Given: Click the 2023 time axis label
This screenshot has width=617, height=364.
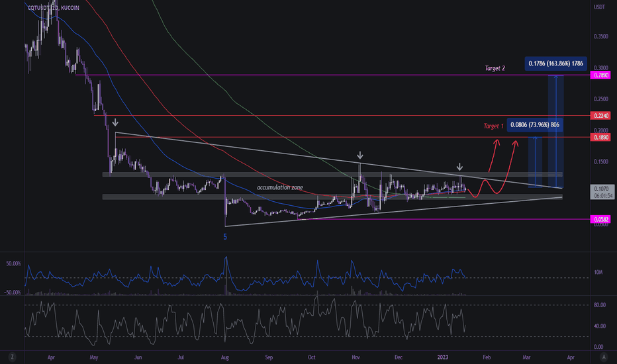Looking at the screenshot, I should [x=443, y=357].
